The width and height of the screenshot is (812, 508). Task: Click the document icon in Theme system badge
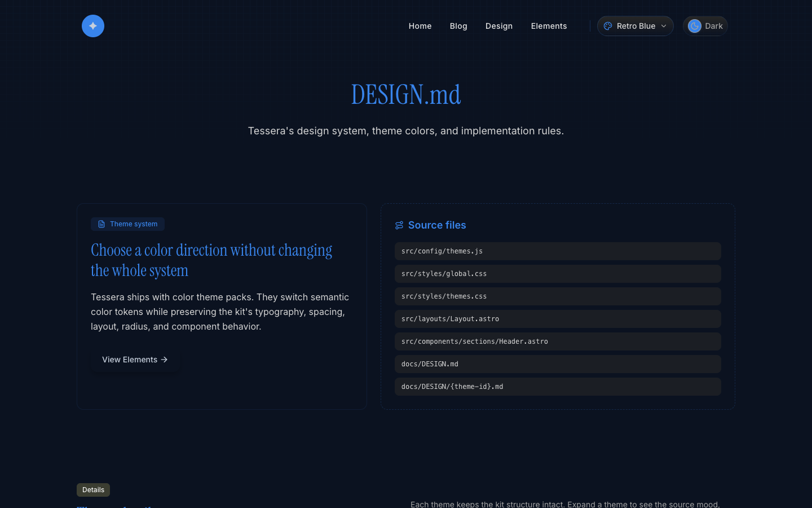click(101, 224)
